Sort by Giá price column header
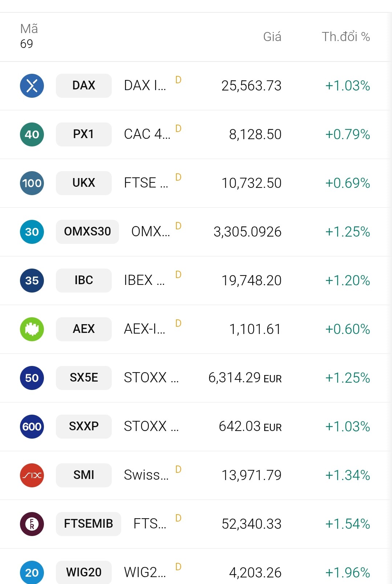This screenshot has height=584, width=392. coord(272,37)
